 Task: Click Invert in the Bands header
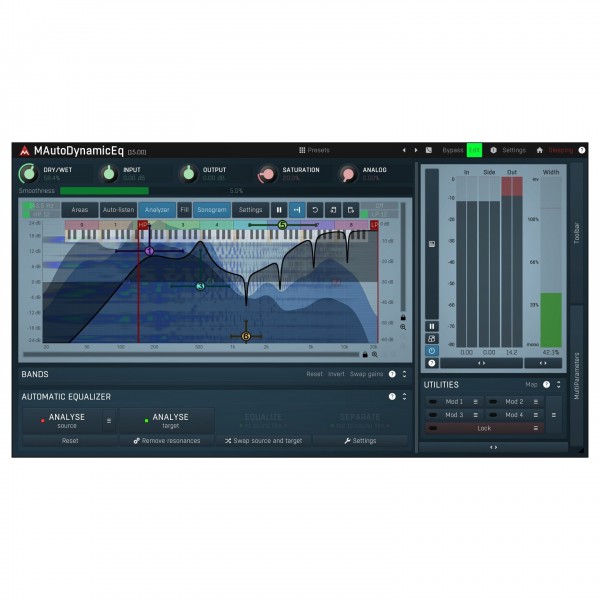pos(336,374)
